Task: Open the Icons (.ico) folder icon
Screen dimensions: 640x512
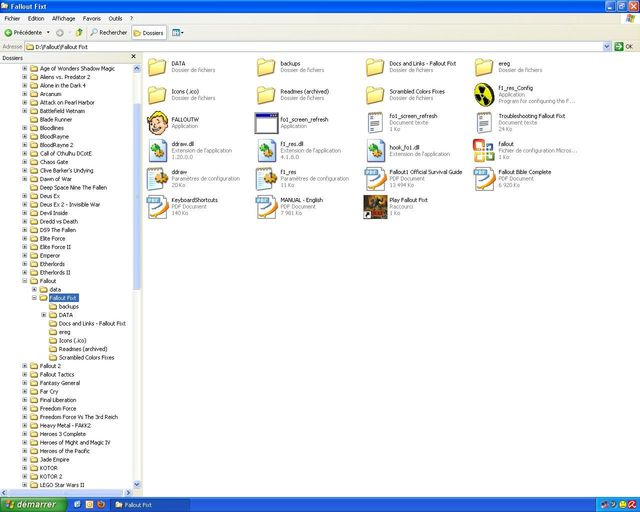Action: (157, 95)
